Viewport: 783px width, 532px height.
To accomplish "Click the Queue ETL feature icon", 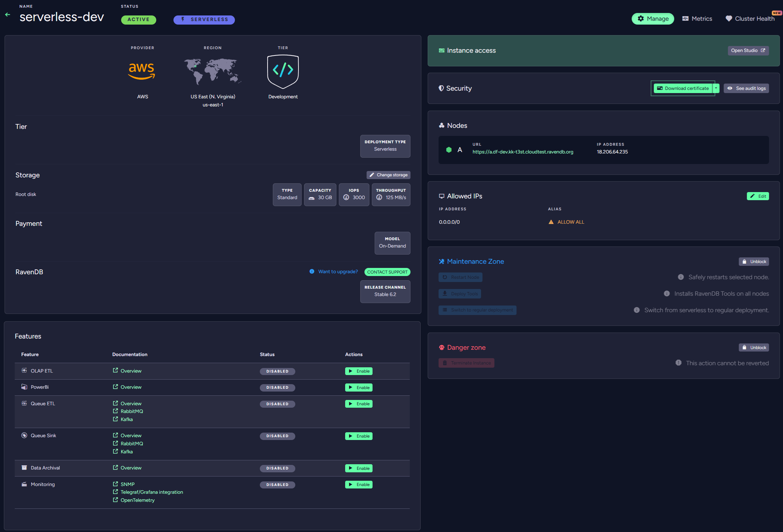I will pyautogui.click(x=24, y=403).
